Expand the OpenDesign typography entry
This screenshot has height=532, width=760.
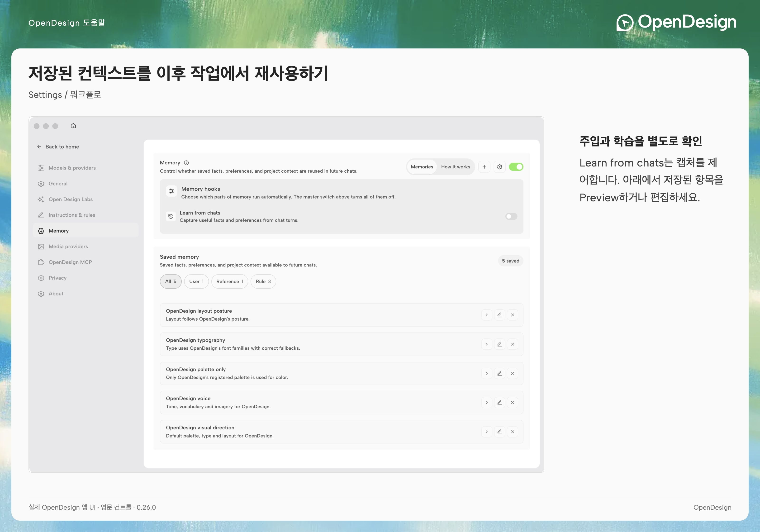click(487, 344)
